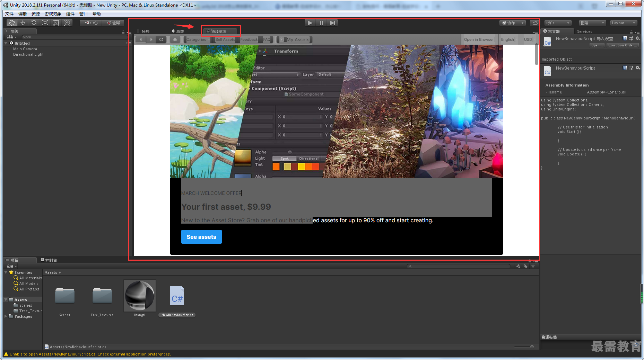Collapse the Untitled scene in Hierarchy
This screenshot has height=360, width=644.
(6, 43)
